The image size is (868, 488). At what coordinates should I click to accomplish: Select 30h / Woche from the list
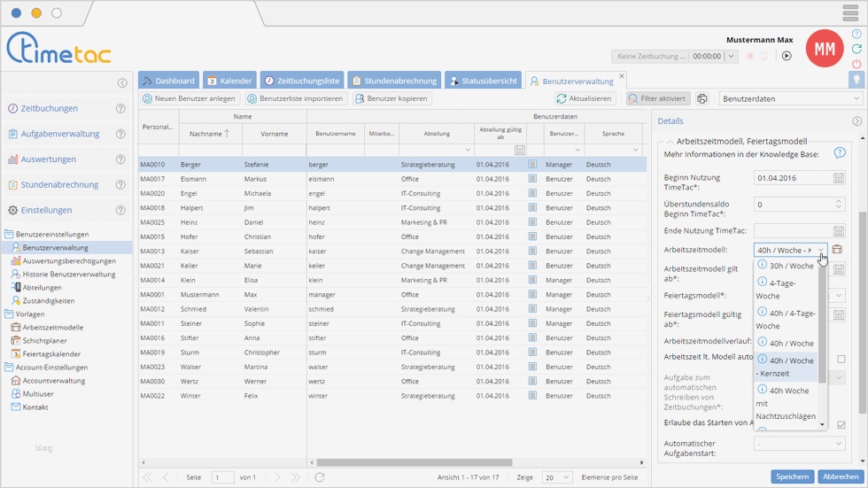[787, 266]
